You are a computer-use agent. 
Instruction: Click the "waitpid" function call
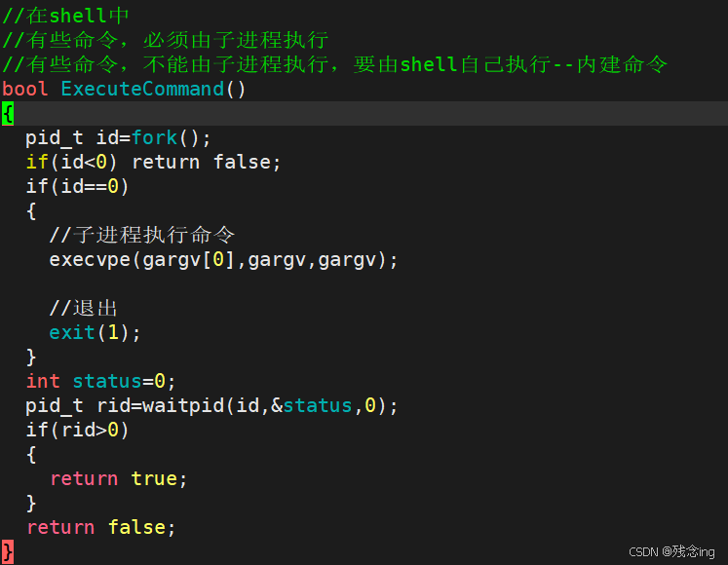click(183, 405)
